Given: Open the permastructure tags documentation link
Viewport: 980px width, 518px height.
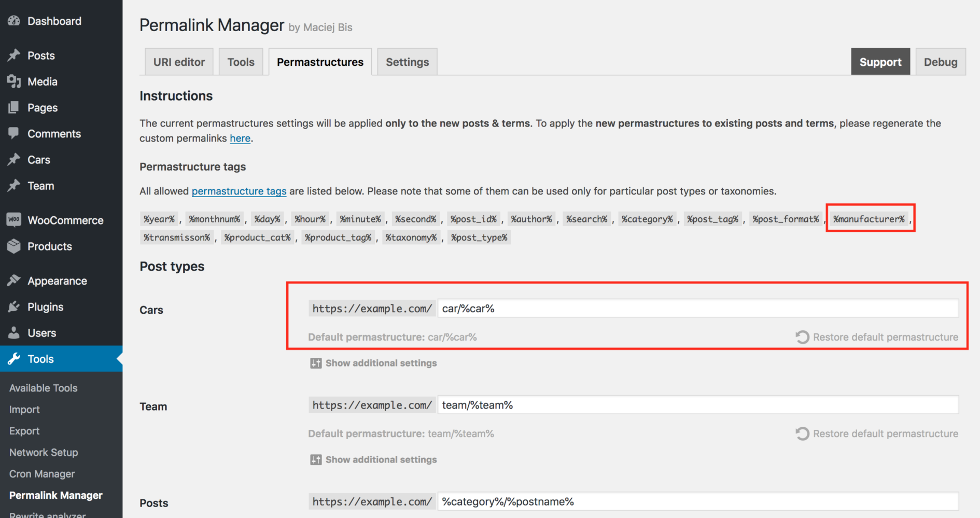Looking at the screenshot, I should pos(239,191).
